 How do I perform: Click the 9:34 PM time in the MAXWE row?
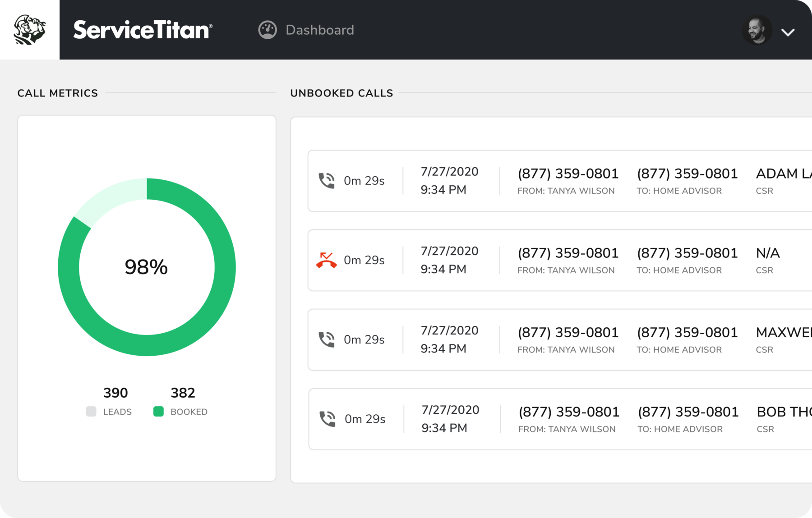[443, 348]
